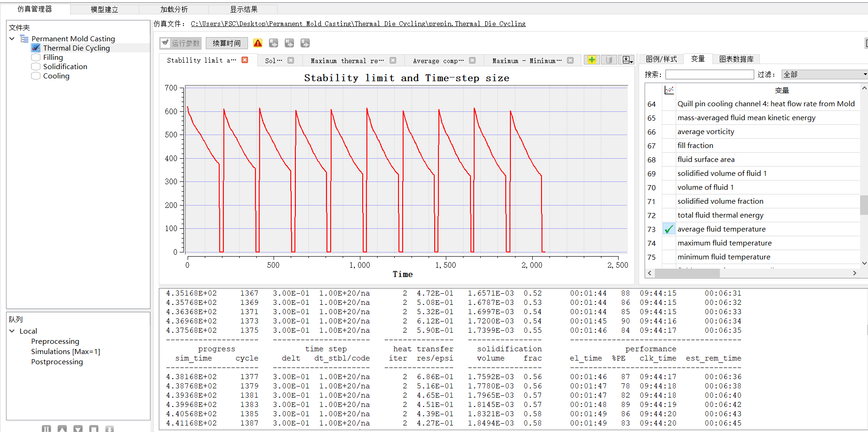Check the total fluid thermal energy box
This screenshot has height=432, width=868.
(x=669, y=215)
